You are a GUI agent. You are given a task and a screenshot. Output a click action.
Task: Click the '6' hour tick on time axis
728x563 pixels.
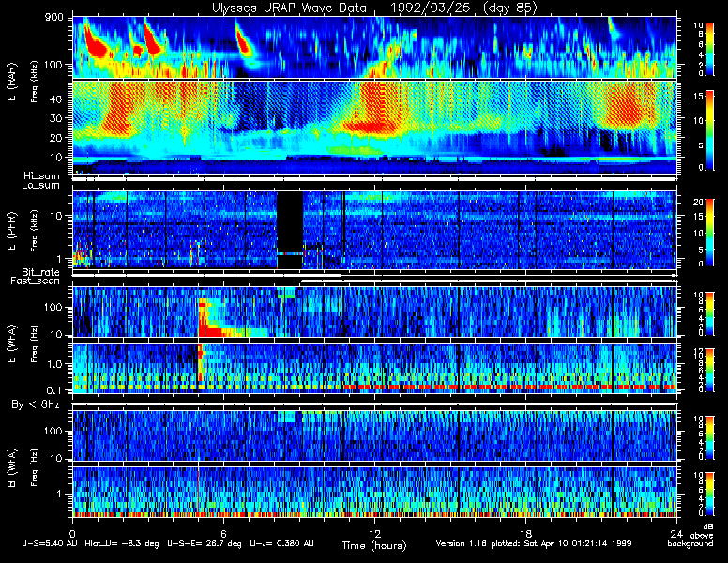point(223,533)
